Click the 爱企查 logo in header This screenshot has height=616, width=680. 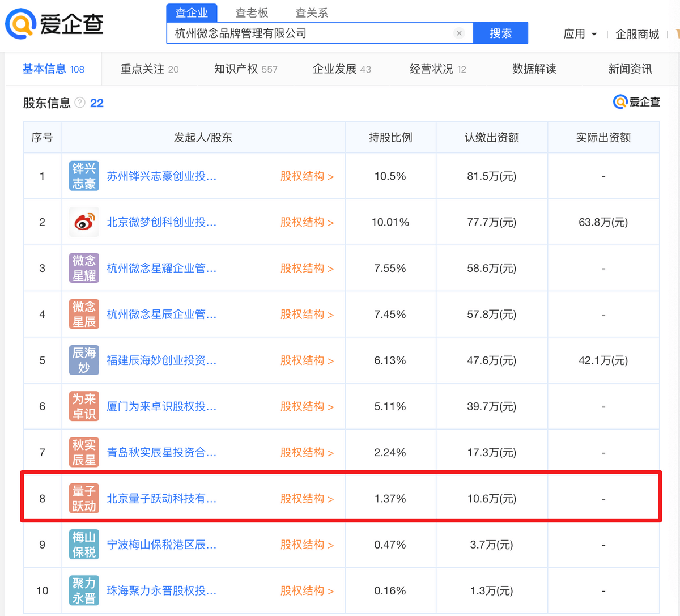pyautogui.click(x=54, y=24)
